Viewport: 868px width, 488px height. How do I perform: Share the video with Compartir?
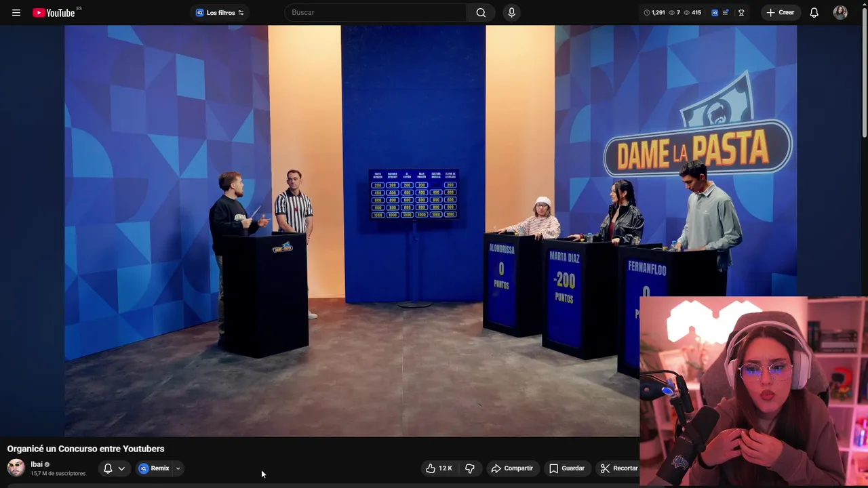tap(512, 468)
